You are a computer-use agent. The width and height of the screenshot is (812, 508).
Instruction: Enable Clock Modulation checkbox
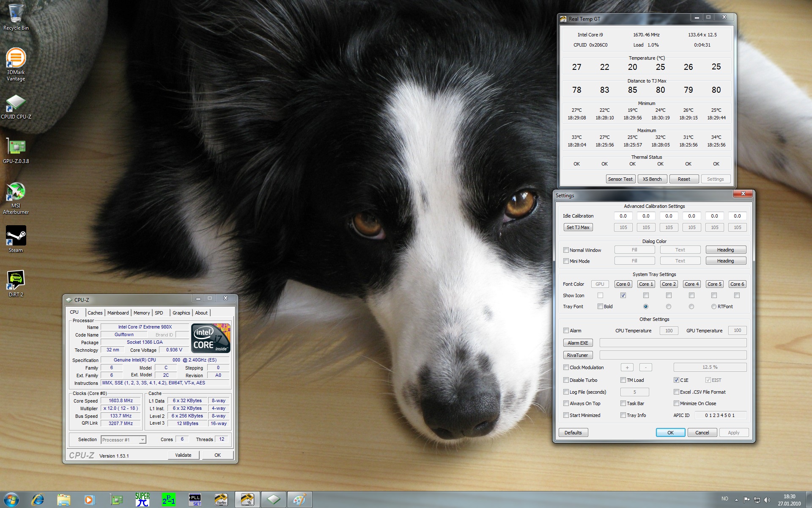pos(566,367)
